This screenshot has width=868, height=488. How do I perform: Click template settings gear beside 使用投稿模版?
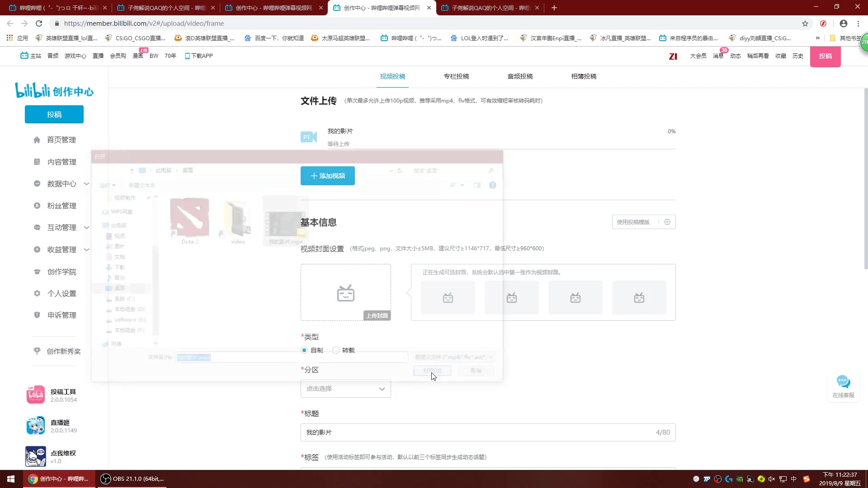coord(667,222)
